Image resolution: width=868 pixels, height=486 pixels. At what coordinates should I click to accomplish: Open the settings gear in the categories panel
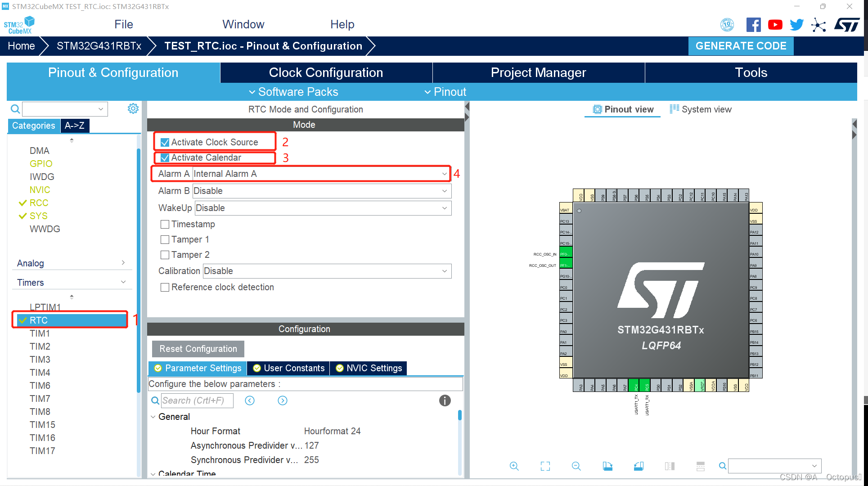[x=133, y=108]
